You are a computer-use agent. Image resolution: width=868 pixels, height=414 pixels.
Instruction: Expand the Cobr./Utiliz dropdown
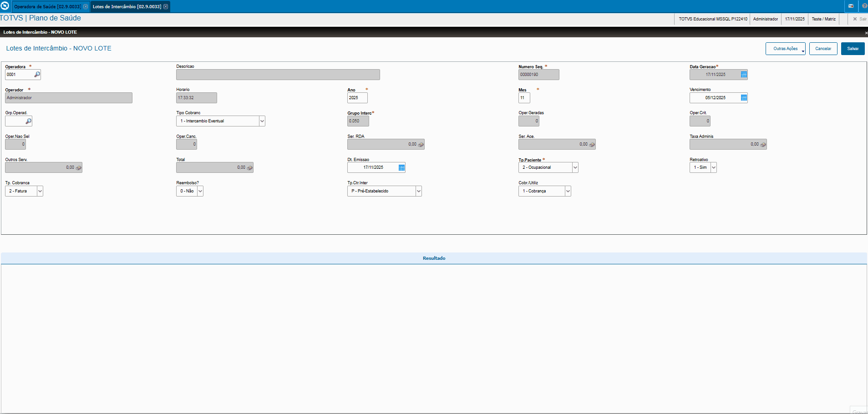pos(568,191)
